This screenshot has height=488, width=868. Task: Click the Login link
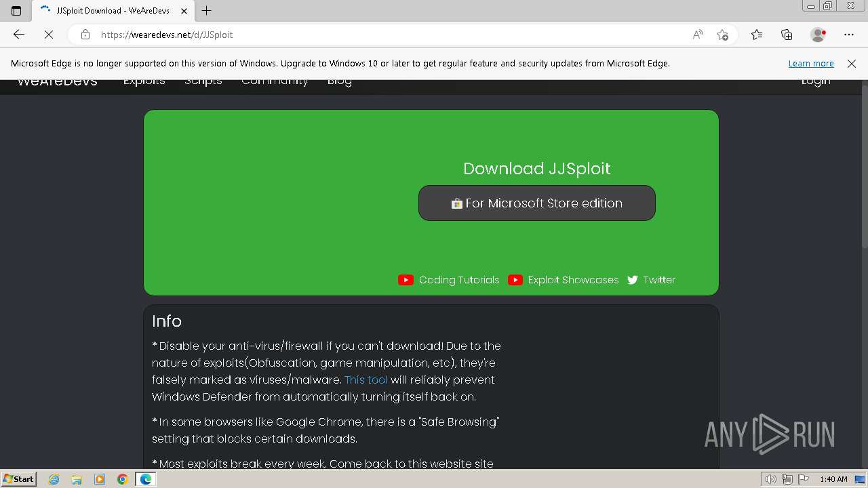pos(816,82)
